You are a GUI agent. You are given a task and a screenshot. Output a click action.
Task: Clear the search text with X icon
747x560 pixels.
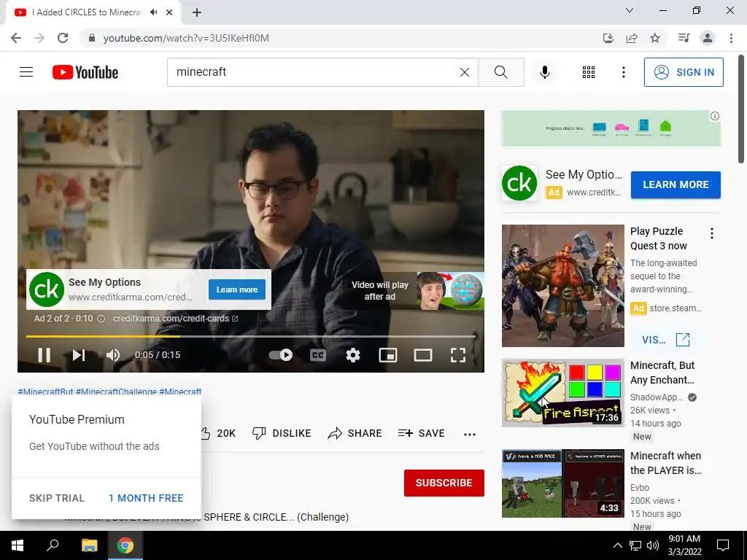pyautogui.click(x=465, y=72)
